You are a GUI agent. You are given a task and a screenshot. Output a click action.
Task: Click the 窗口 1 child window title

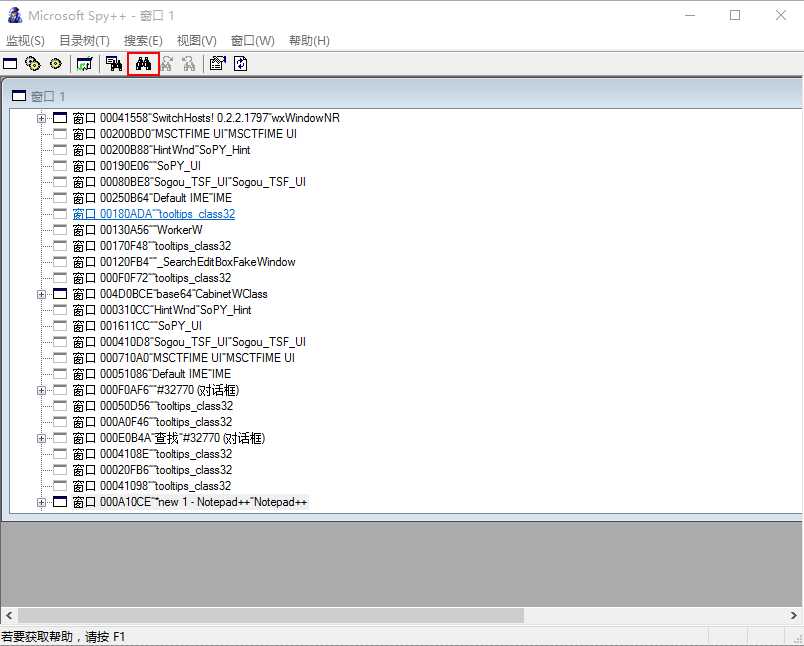pos(48,96)
